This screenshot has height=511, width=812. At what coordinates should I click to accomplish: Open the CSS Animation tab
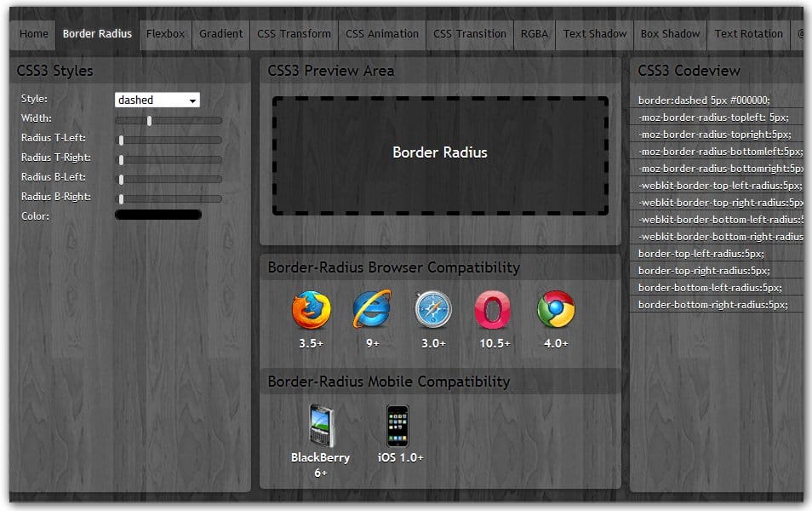coord(381,34)
